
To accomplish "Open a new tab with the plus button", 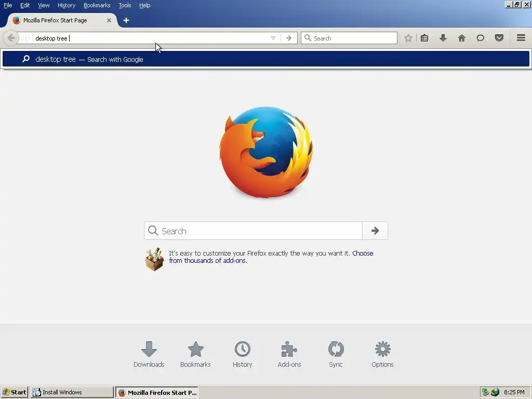I will tap(126, 20).
